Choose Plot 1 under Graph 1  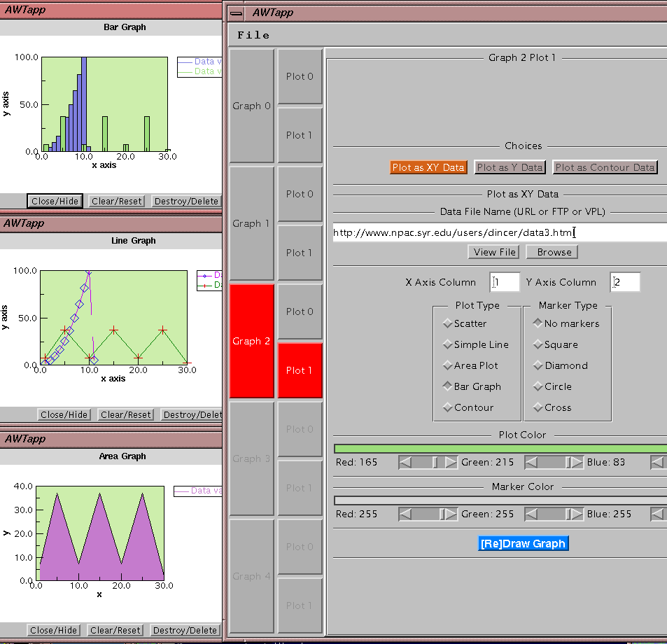coord(300,253)
